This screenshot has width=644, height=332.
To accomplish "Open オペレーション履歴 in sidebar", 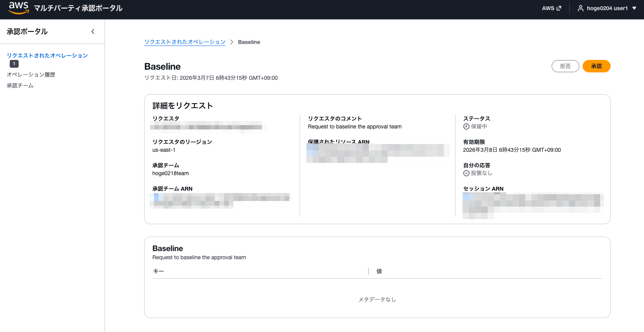I will point(31,75).
